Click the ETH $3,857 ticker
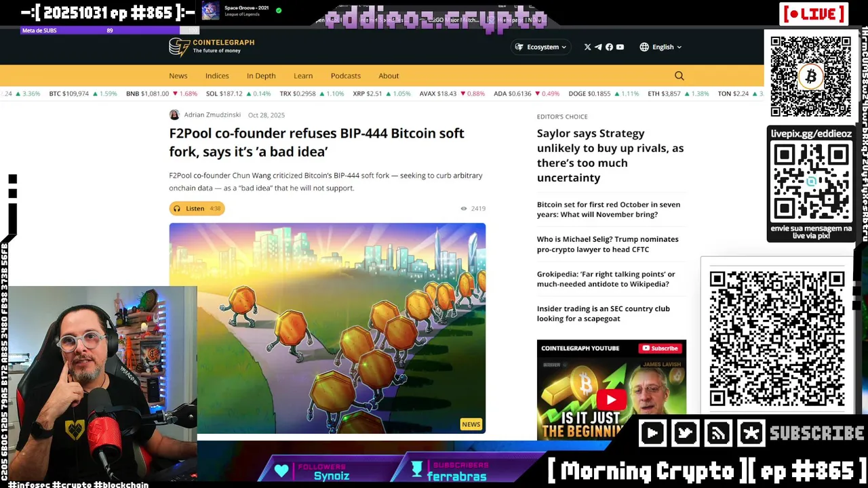Image resolution: width=868 pixels, height=488 pixels. (x=678, y=94)
